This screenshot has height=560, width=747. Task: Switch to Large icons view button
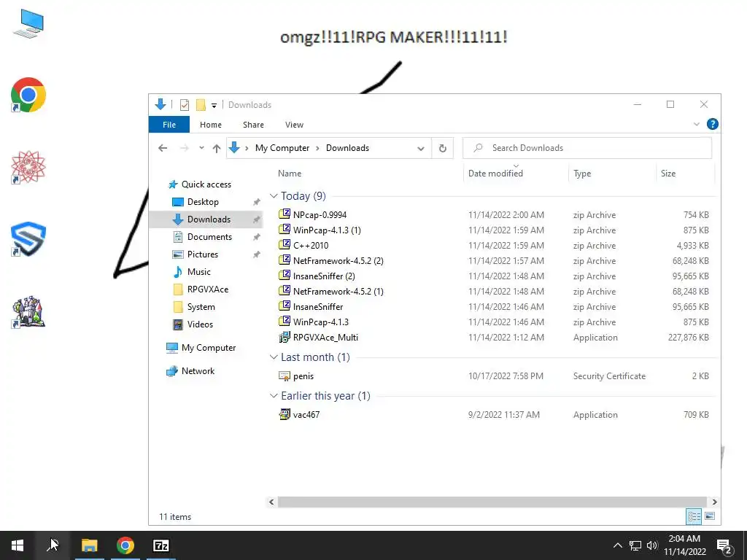click(x=709, y=516)
